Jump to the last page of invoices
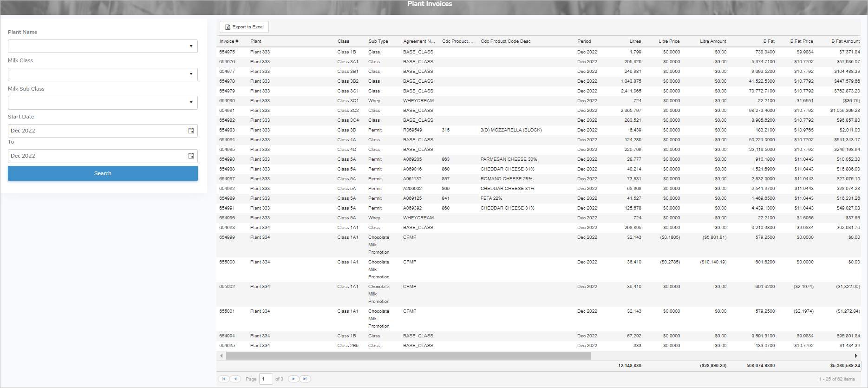868x388 pixels. [x=305, y=379]
